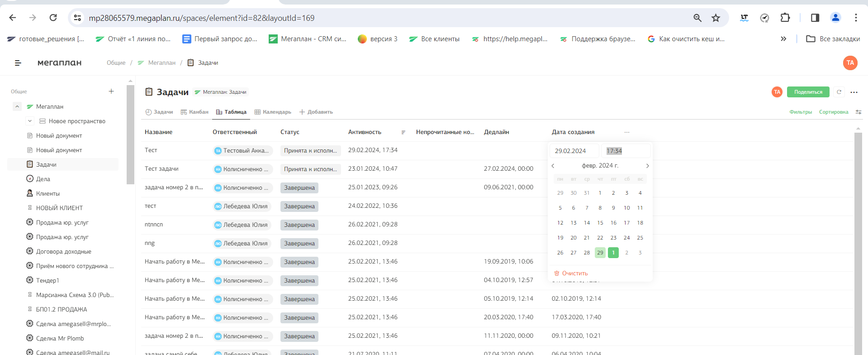Screen dimensions: 868x355
Task: Open the Все клиенты bookmark
Action: [x=434, y=39]
